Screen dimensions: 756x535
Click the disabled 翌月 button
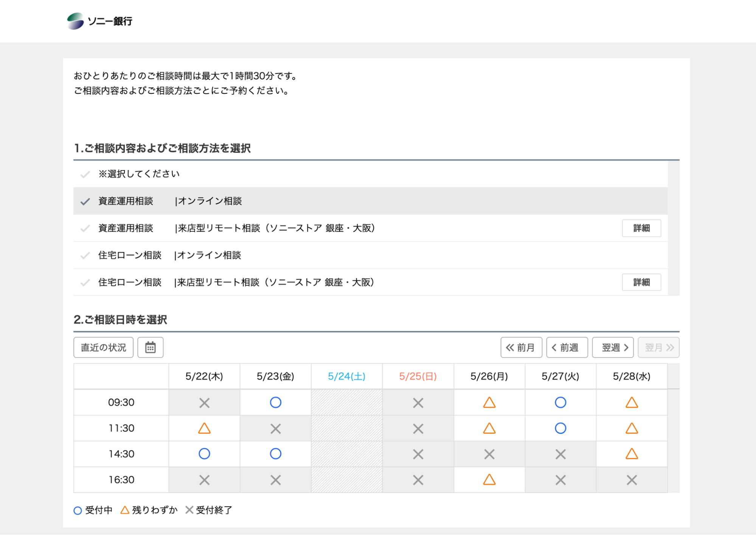658,347
